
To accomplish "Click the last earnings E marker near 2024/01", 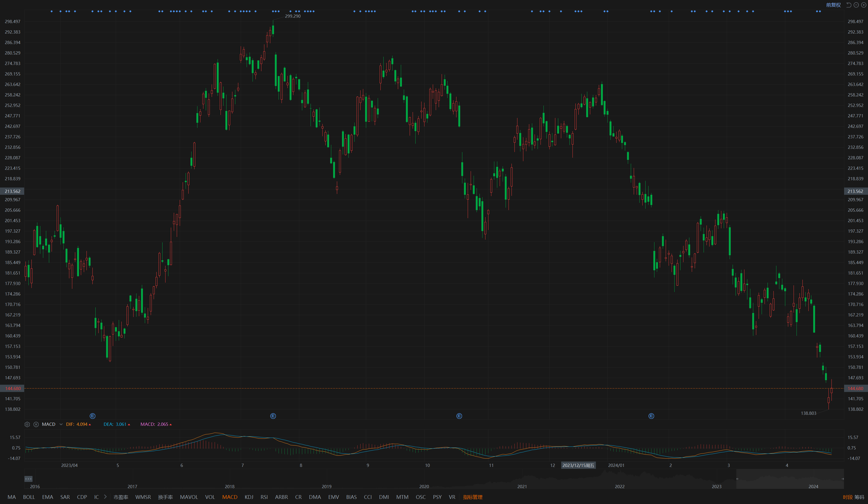I will click(x=651, y=416).
